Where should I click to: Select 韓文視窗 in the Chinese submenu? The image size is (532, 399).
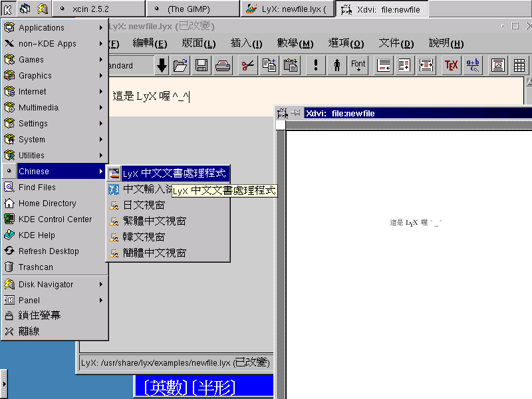(168, 237)
